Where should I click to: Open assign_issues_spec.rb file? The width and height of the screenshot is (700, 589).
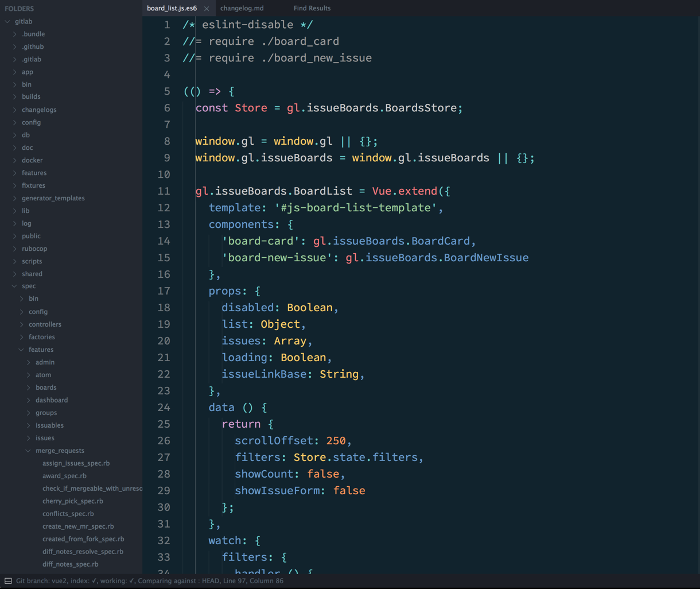76,463
